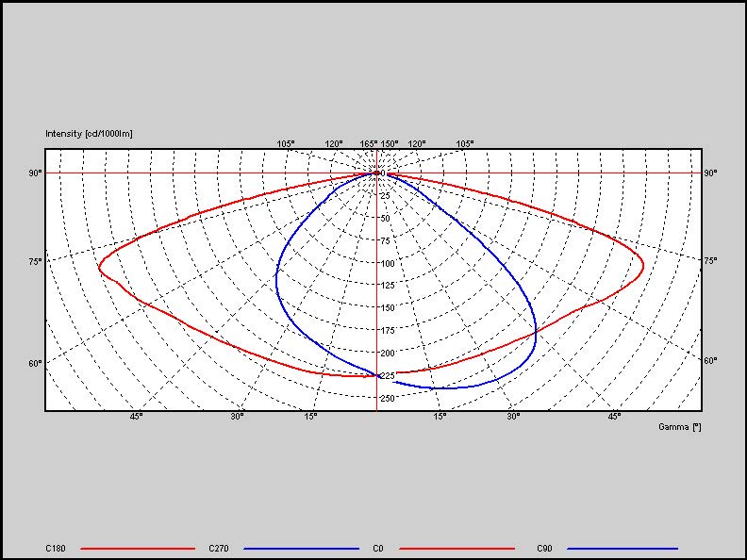Click the 75° label on right edge
The image size is (747, 560).
710,260
